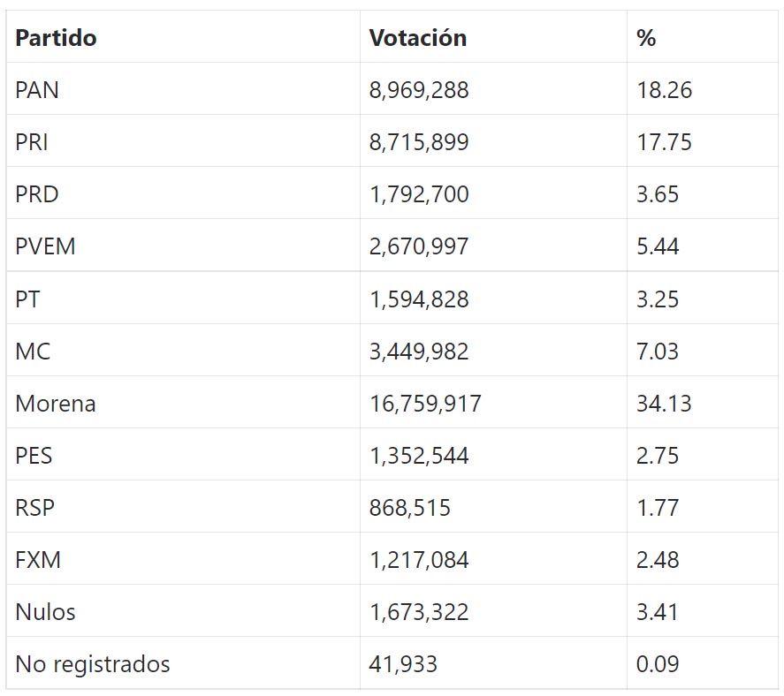Select the PRI party cell
The height and width of the screenshot is (696, 784).
click(x=32, y=142)
